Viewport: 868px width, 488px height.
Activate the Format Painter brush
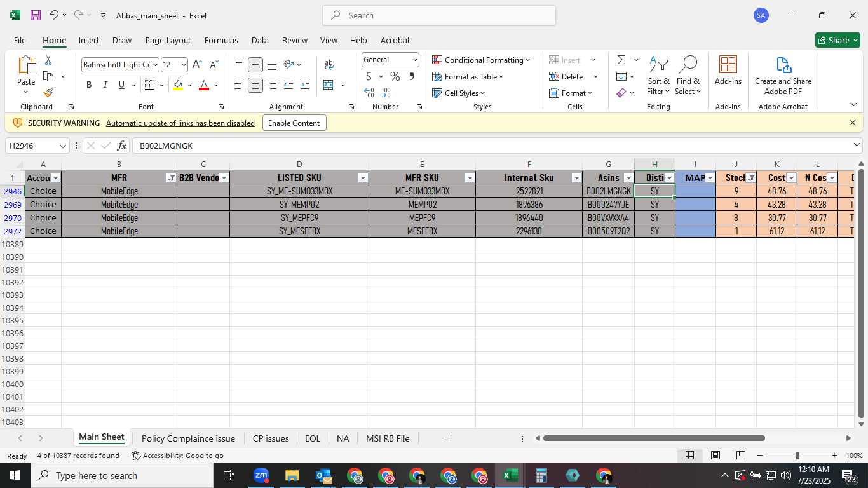(48, 93)
